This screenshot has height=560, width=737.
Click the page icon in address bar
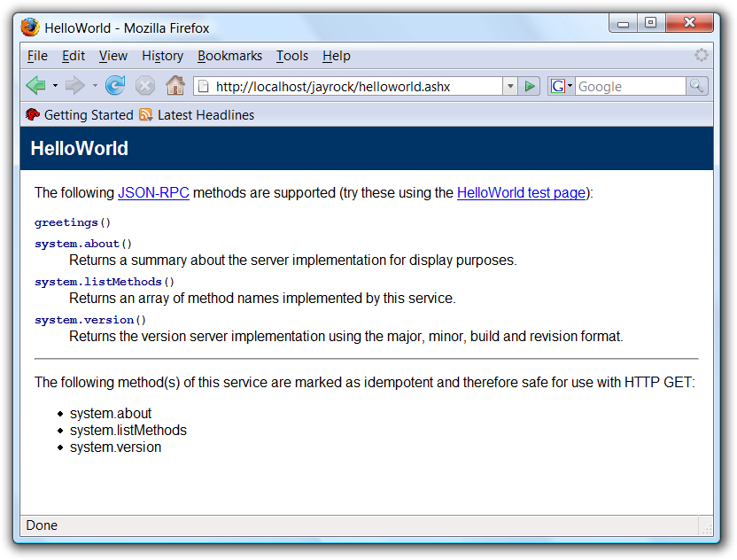[x=204, y=86]
